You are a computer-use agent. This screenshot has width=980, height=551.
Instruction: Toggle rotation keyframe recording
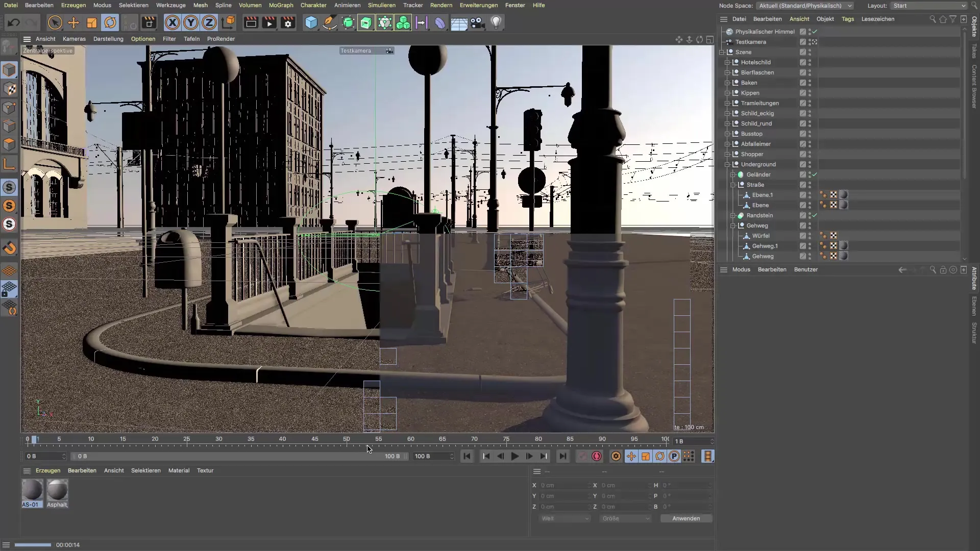point(660,456)
